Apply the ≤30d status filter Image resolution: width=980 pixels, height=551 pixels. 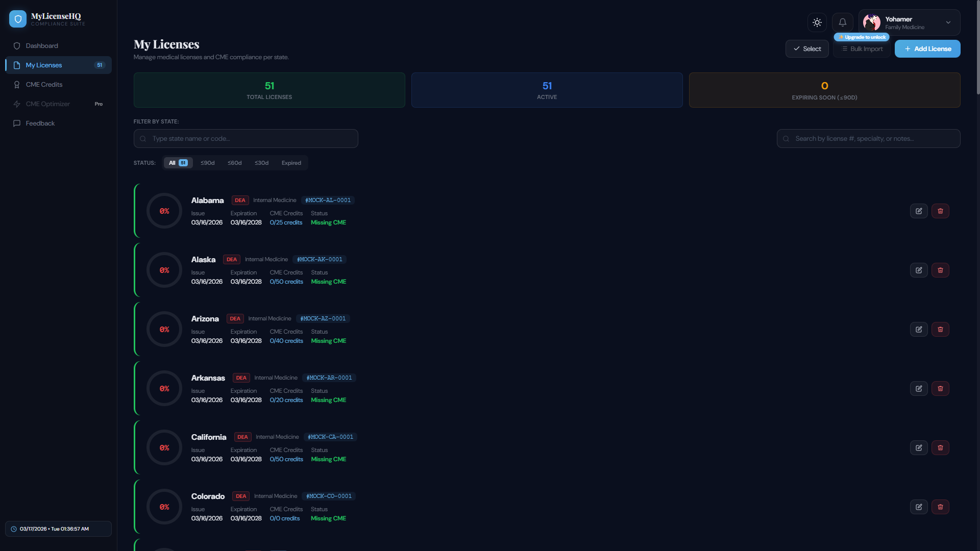(261, 162)
